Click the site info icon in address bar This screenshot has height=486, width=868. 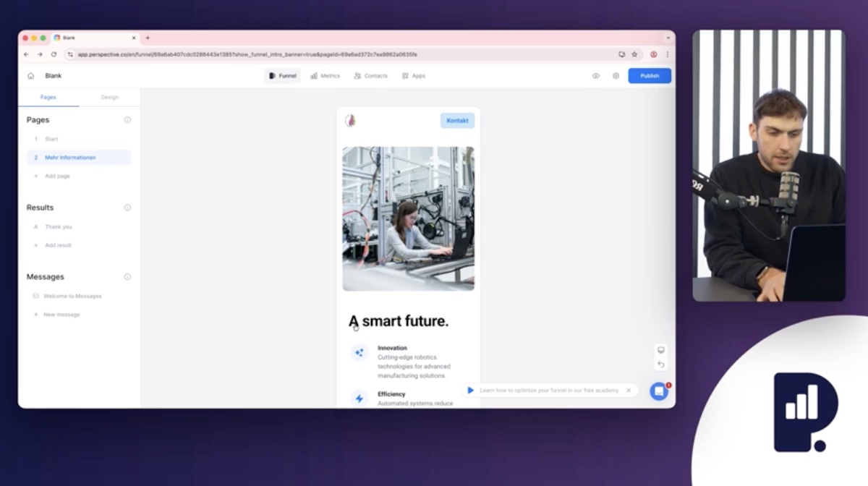click(70, 54)
